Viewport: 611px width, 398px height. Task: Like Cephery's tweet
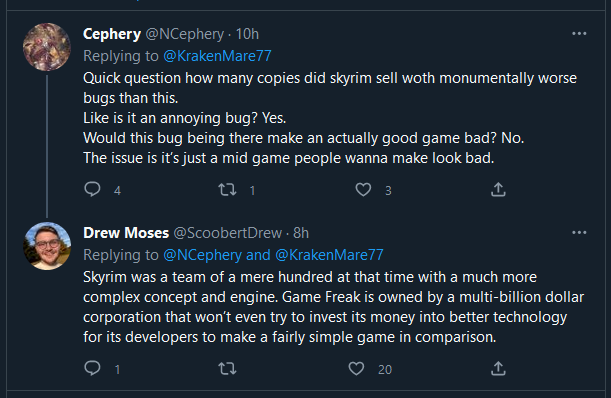point(363,190)
